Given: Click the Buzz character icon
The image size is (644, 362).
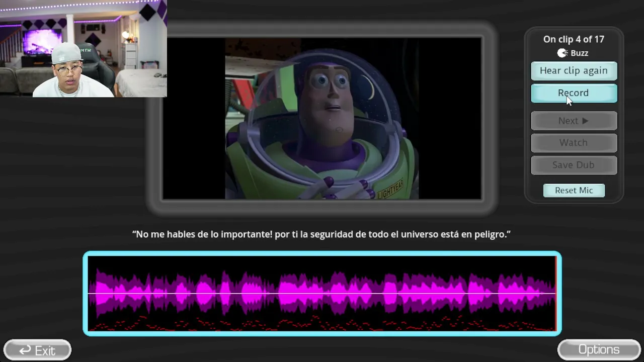Looking at the screenshot, I should (562, 53).
